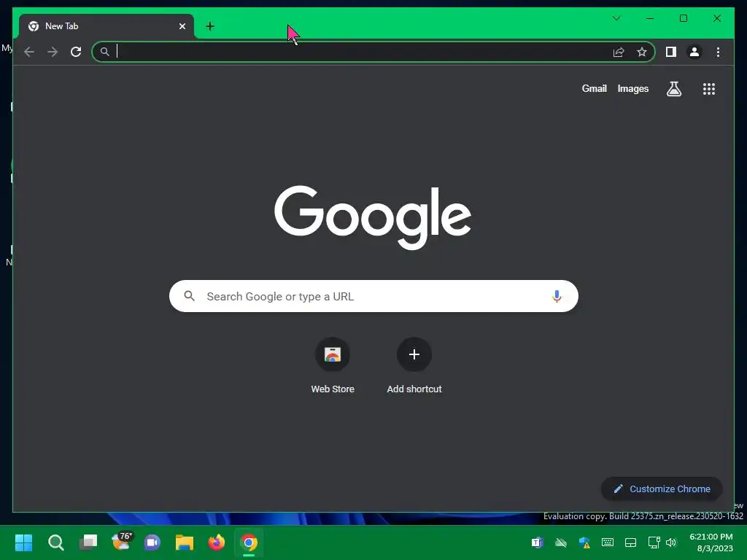Open the Chrome profile avatar menu
Image resolution: width=747 pixels, height=560 pixels.
click(694, 52)
